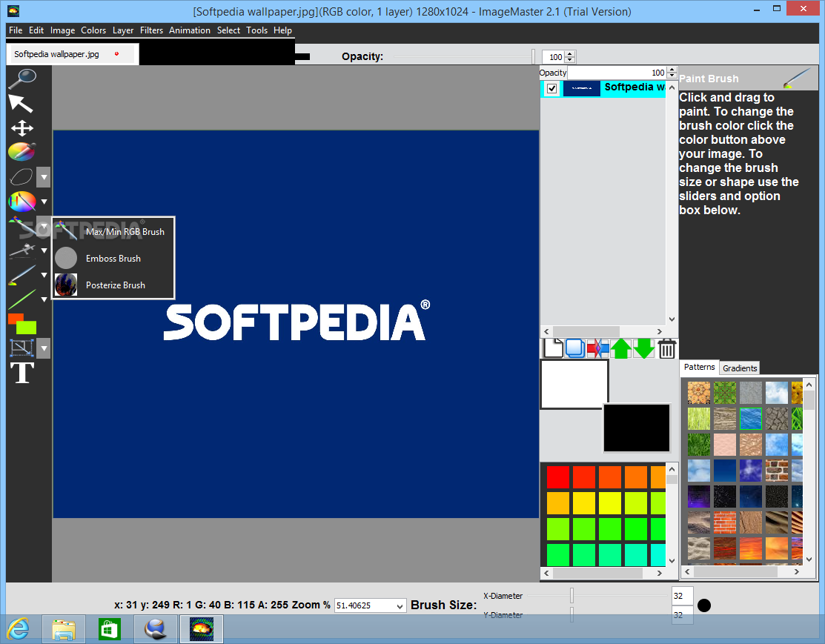Switch to the Patterns tab

pyautogui.click(x=699, y=367)
